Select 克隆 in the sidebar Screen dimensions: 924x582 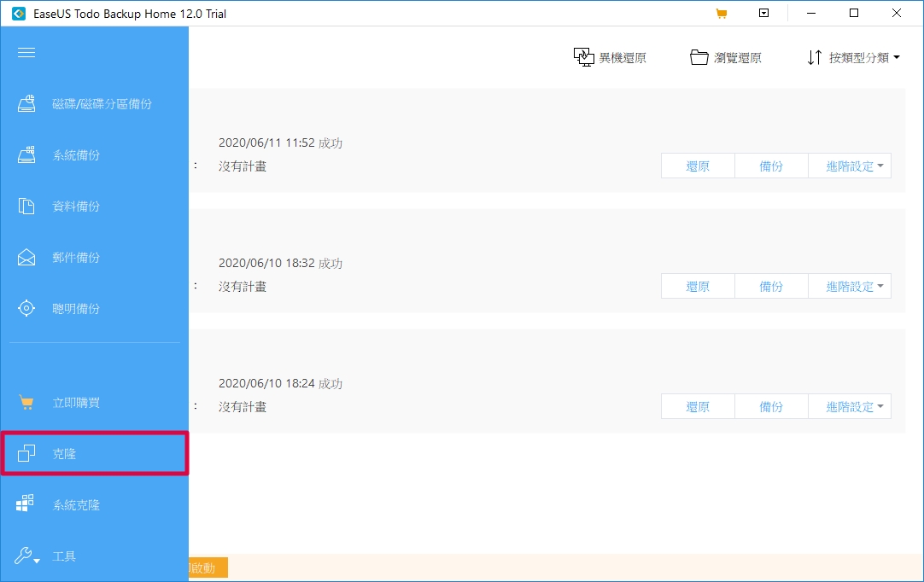(x=94, y=454)
